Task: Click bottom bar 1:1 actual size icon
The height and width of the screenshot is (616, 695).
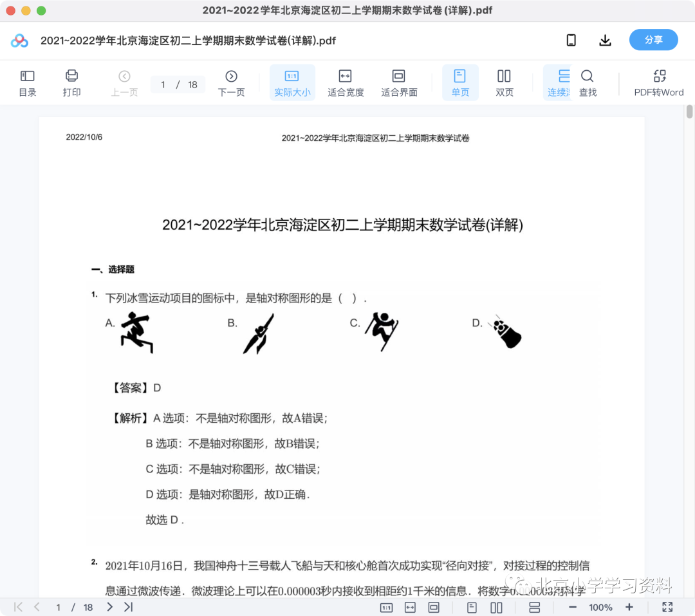Action: pyautogui.click(x=387, y=608)
